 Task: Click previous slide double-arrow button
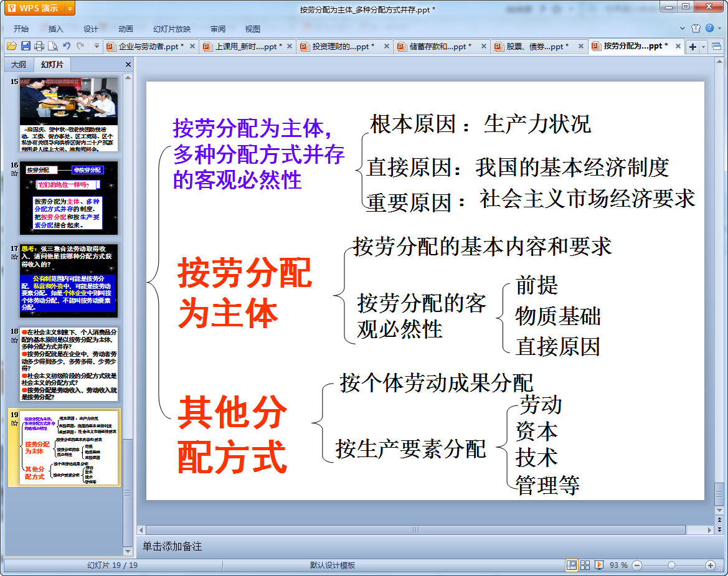point(720,520)
